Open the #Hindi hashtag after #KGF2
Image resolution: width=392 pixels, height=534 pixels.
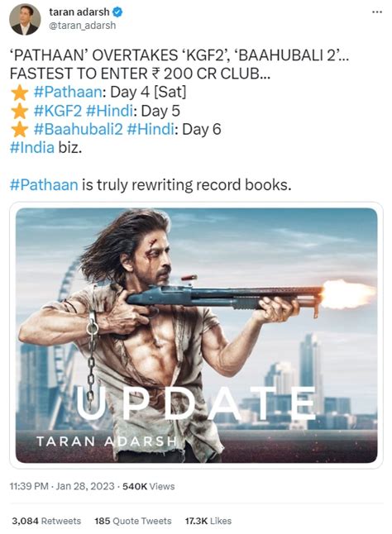[109, 111]
